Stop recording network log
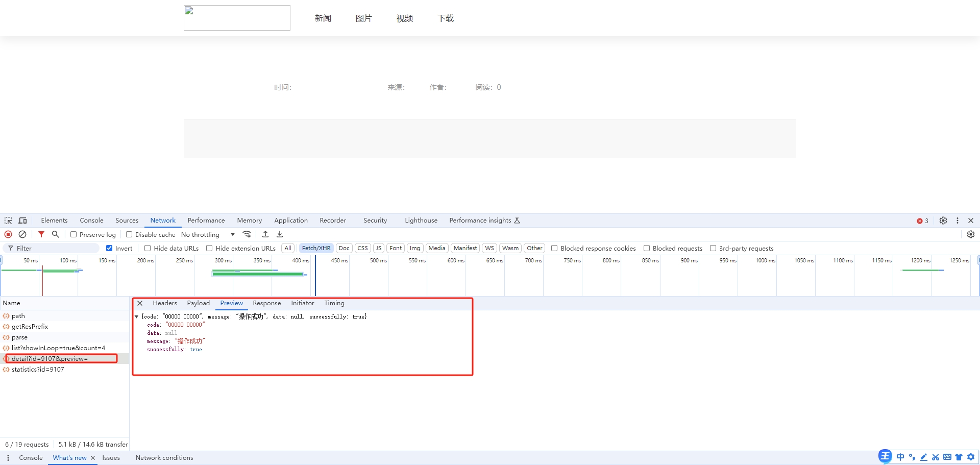 (8, 234)
